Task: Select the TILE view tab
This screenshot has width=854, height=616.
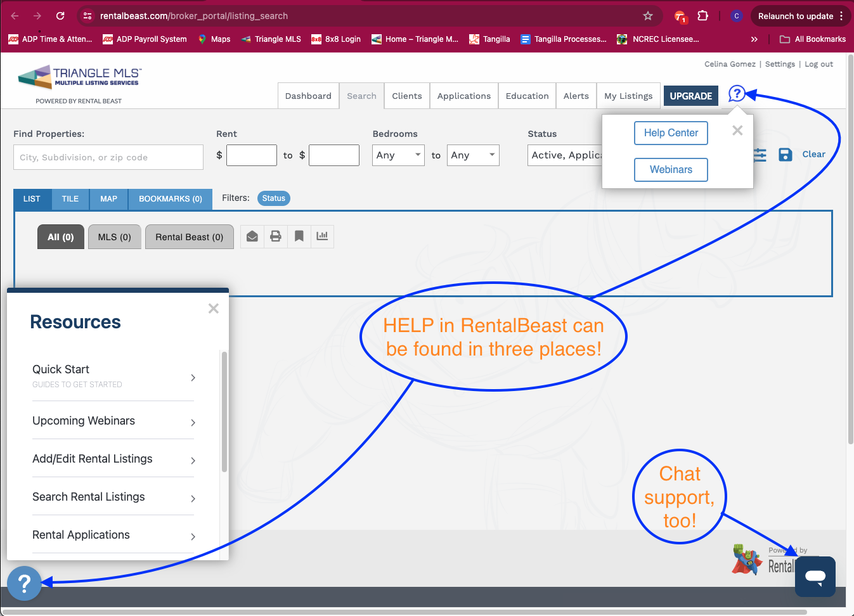Action: (x=70, y=199)
